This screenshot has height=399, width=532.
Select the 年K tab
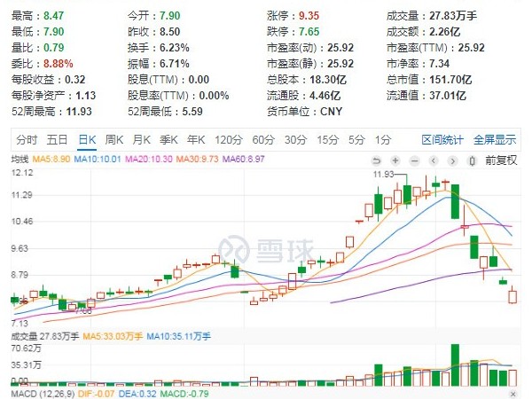(196, 140)
